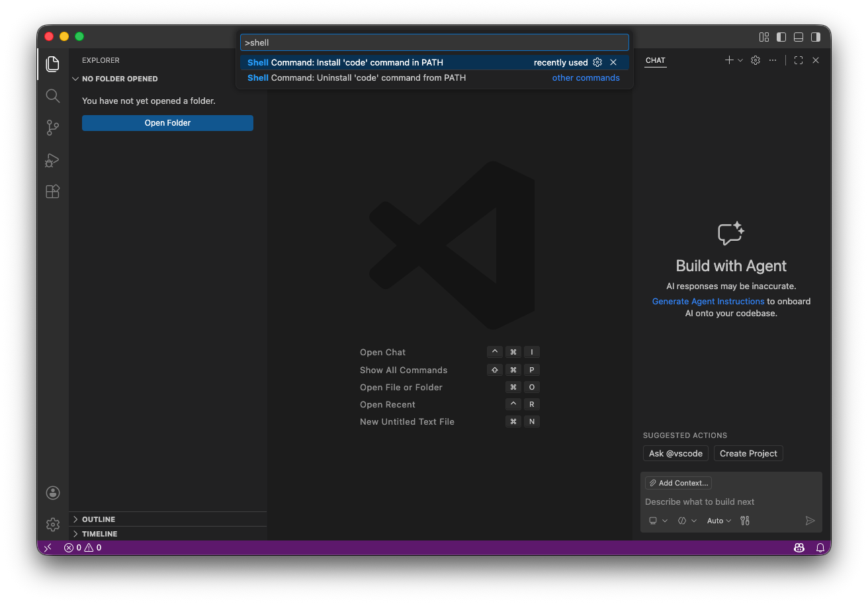
Task: Maximize the chat panel
Action: pos(799,60)
